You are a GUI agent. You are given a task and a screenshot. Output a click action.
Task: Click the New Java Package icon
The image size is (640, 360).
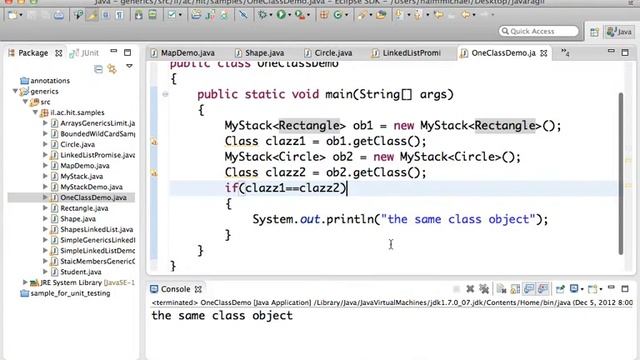point(324,15)
